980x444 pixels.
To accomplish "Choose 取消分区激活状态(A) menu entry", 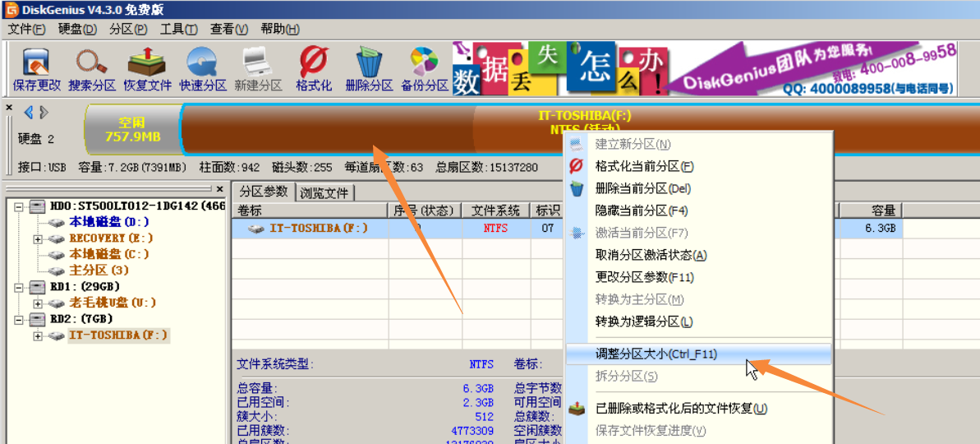I will 698,255.
